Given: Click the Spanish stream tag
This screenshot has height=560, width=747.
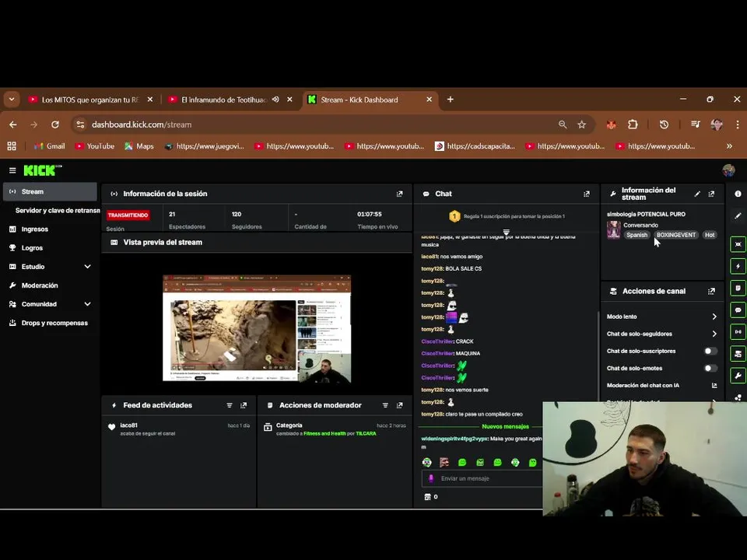Looking at the screenshot, I should 637,235.
